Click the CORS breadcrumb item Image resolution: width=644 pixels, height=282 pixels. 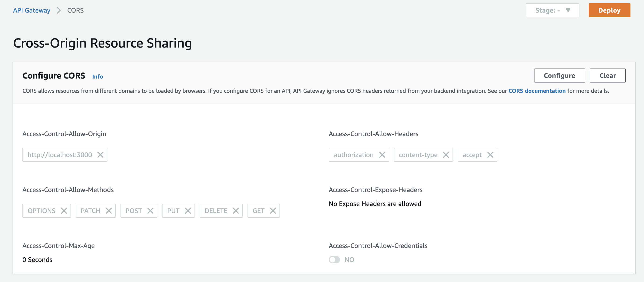click(x=76, y=10)
